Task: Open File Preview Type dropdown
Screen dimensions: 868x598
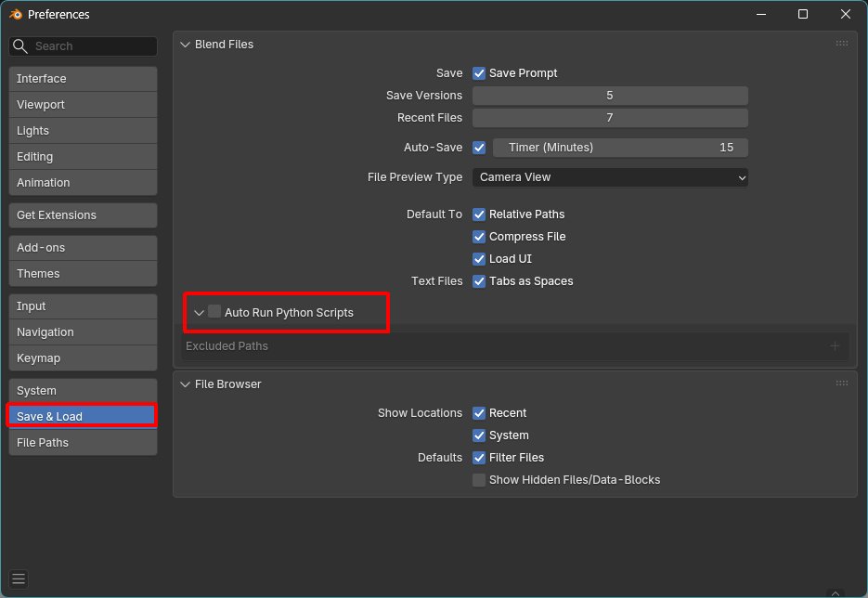Action: click(610, 177)
